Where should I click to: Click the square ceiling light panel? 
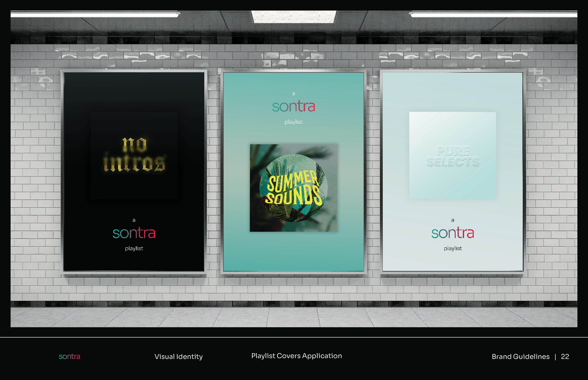[x=294, y=17]
